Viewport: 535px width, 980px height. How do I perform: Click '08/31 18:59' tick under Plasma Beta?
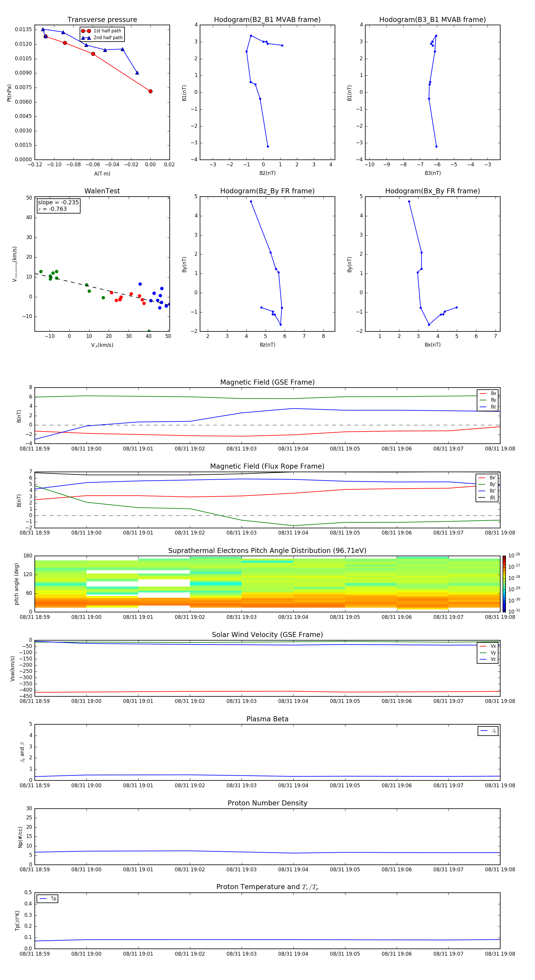pyautogui.click(x=35, y=785)
